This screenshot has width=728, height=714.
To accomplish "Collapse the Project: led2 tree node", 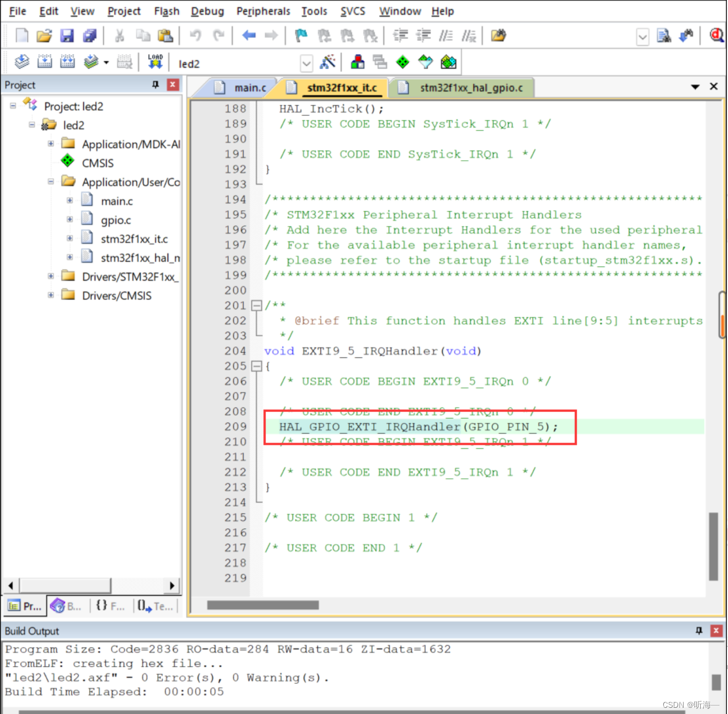I will (13, 106).
